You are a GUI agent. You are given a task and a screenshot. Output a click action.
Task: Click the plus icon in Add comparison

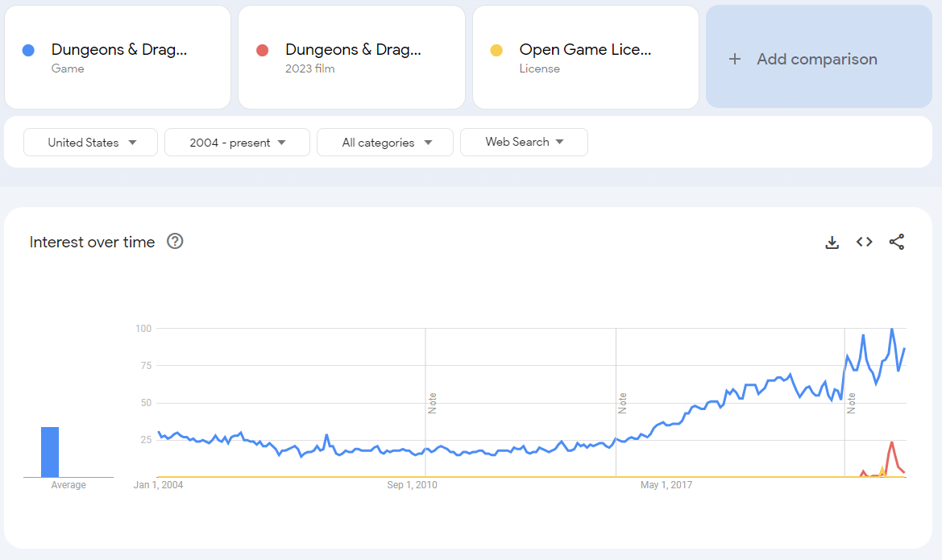click(x=734, y=59)
